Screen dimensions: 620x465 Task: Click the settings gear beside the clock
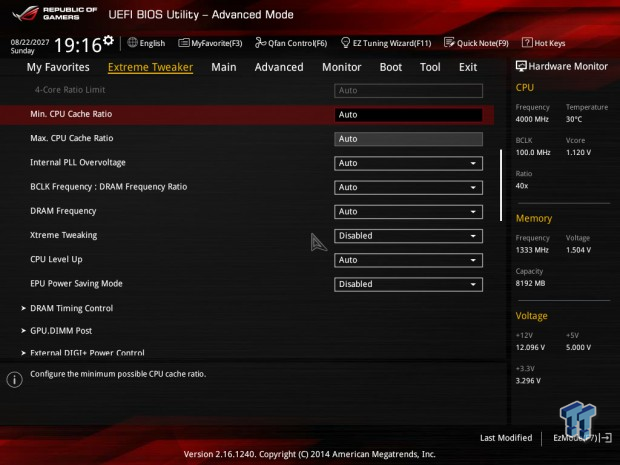click(108, 40)
